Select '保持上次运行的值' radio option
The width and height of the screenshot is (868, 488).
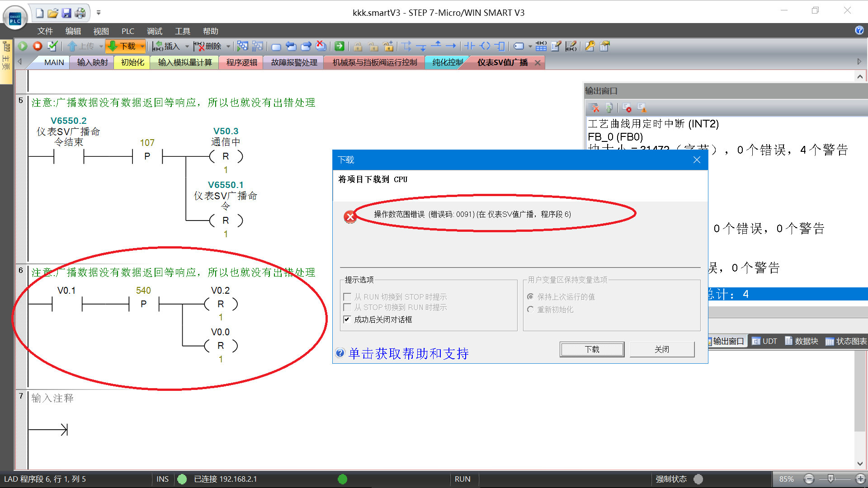coord(531,297)
